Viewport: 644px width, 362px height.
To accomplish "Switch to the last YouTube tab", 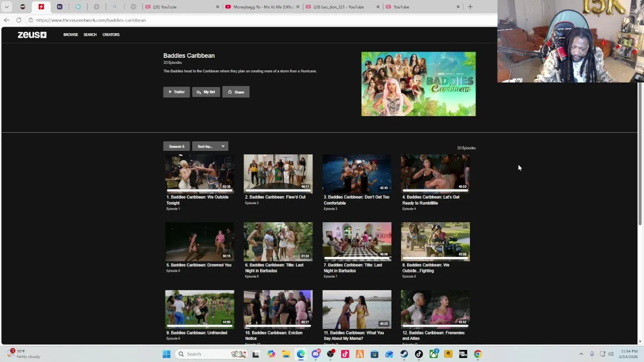I will point(423,7).
